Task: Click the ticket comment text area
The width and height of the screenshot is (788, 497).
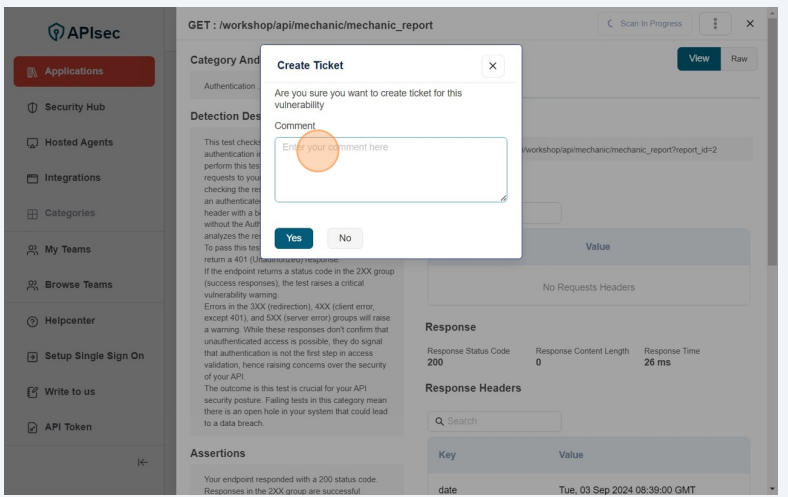Action: pos(391,170)
